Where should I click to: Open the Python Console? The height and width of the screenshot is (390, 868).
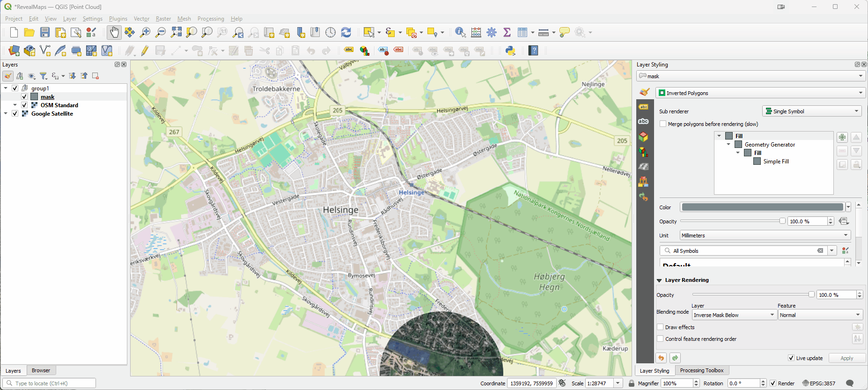click(x=510, y=51)
